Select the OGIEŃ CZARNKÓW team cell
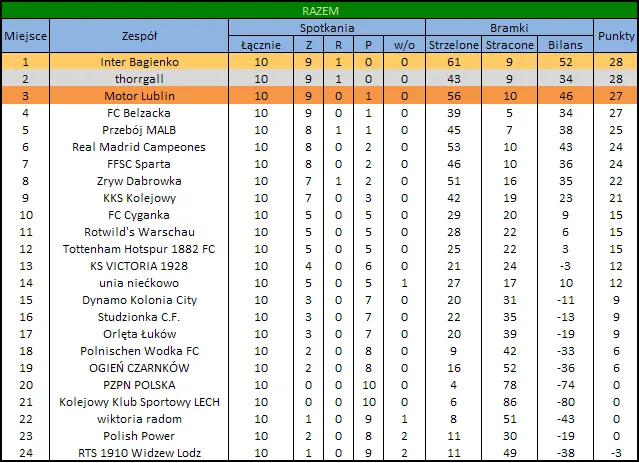The image size is (639, 463). 139,368
